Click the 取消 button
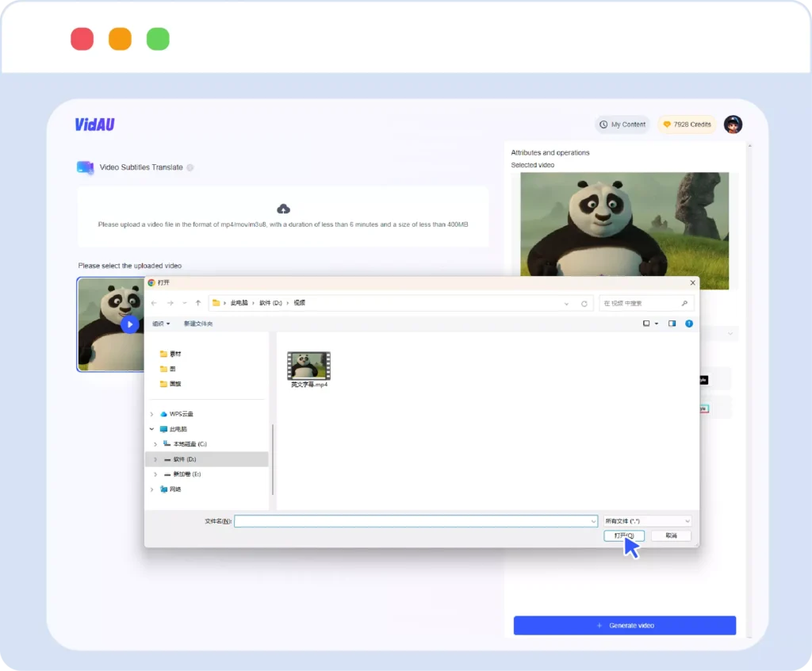 pos(671,535)
